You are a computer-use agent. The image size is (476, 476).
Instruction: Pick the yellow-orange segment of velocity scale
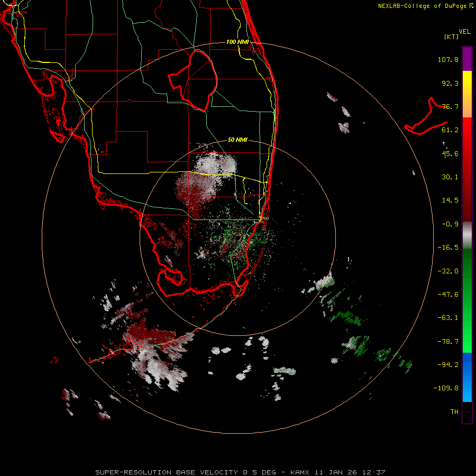pyautogui.click(x=467, y=94)
